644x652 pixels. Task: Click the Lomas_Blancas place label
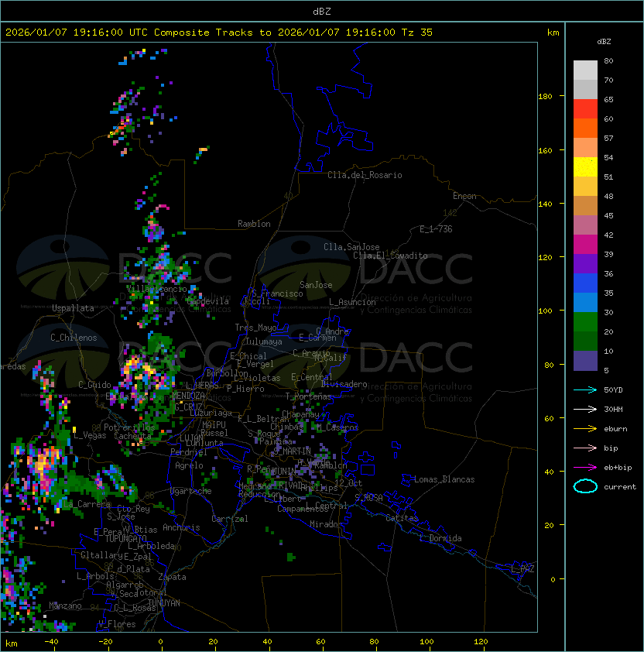[444, 479]
